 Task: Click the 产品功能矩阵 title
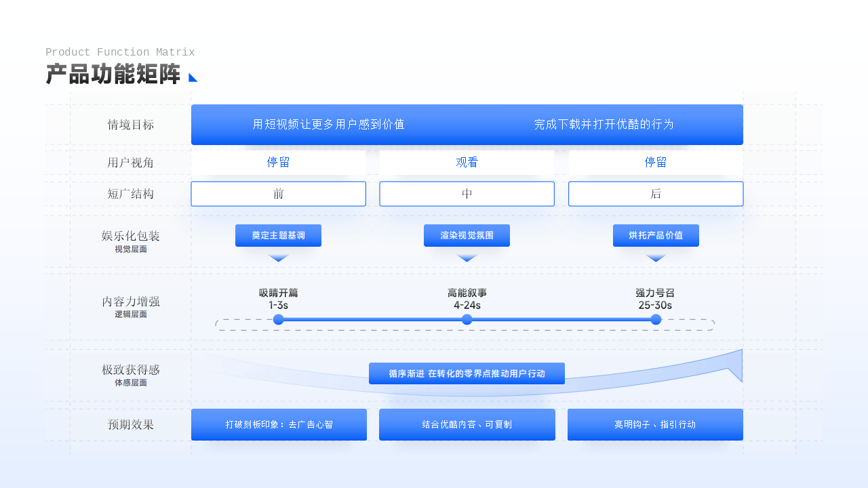pos(113,75)
